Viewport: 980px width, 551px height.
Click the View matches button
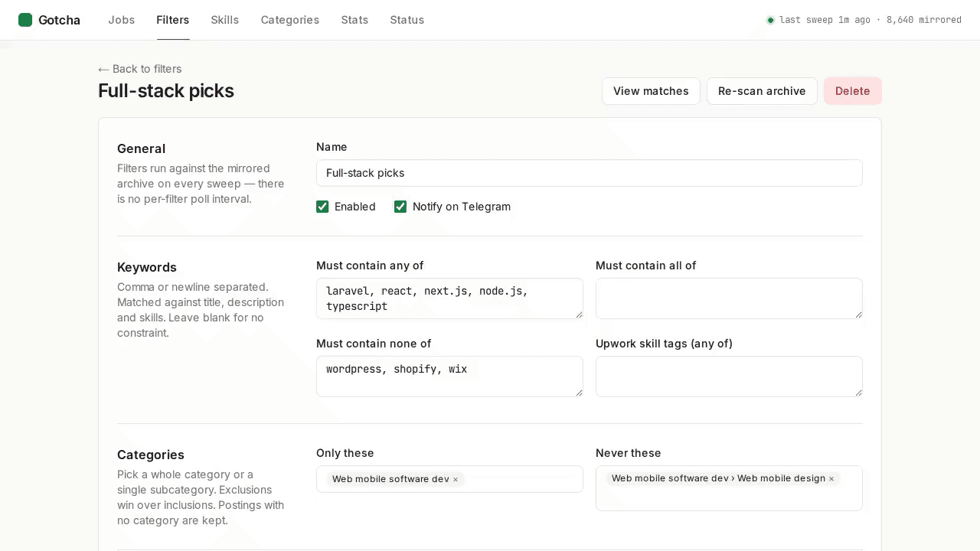pos(651,91)
